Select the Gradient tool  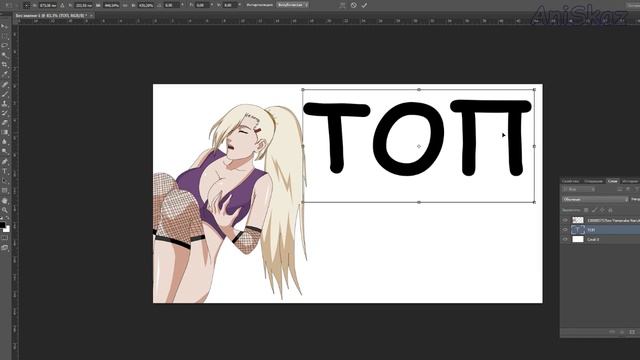click(4, 132)
